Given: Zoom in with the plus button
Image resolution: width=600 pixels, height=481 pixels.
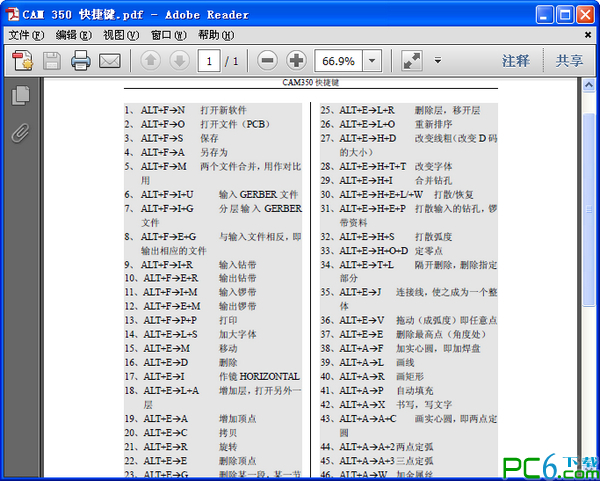Looking at the screenshot, I should [296, 61].
